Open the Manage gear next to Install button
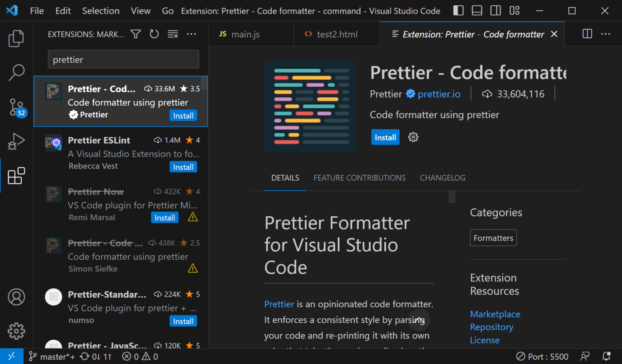The height and width of the screenshot is (364, 622). click(x=413, y=137)
